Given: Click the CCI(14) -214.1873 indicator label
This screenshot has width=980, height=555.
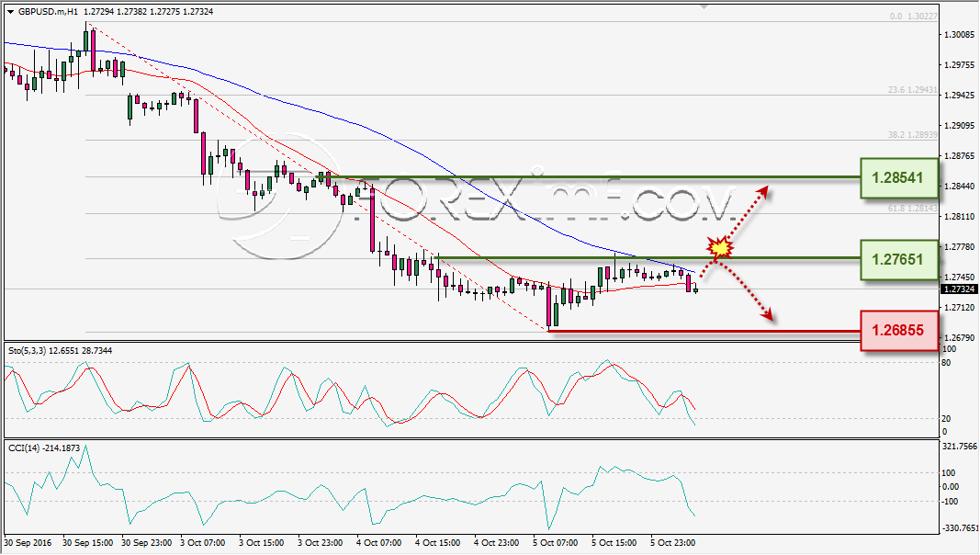Looking at the screenshot, I should point(44,448).
